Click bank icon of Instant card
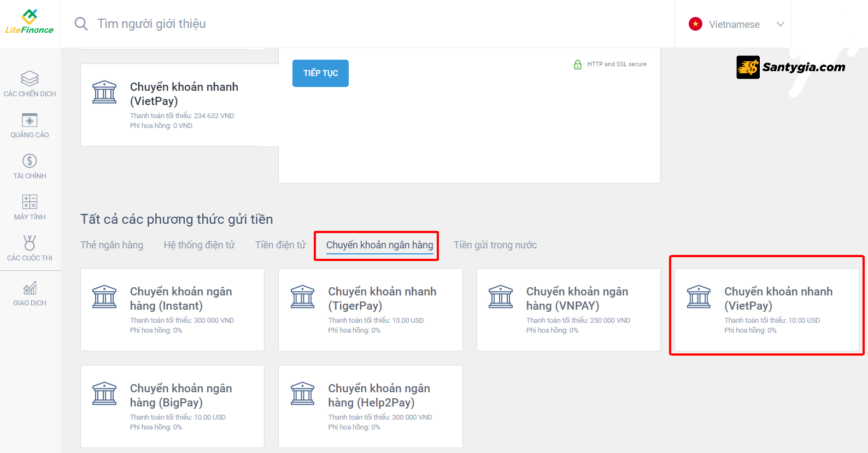 (x=104, y=297)
